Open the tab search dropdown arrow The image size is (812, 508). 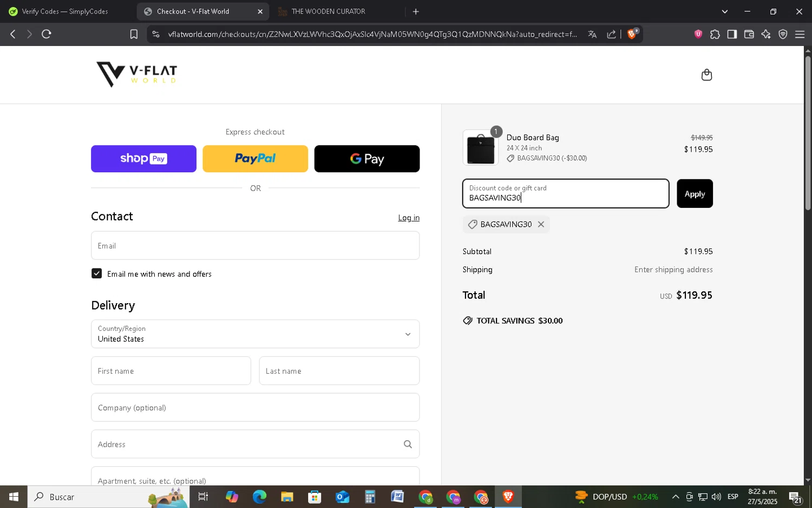[x=725, y=11]
